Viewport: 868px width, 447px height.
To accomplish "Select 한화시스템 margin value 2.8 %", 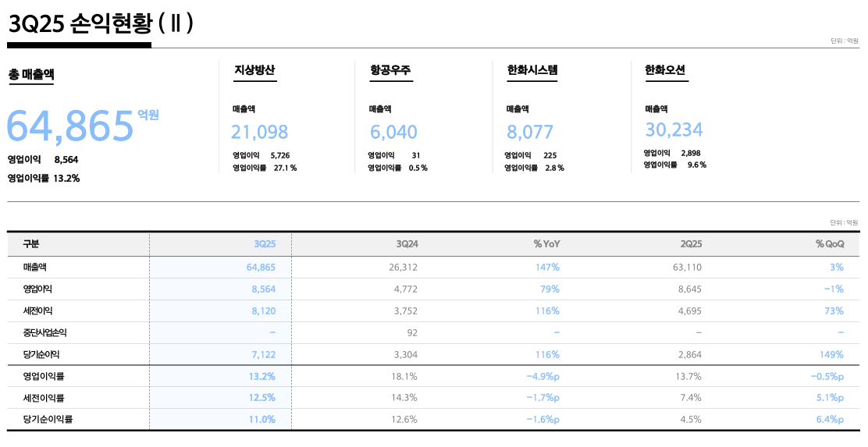I will 554,168.
